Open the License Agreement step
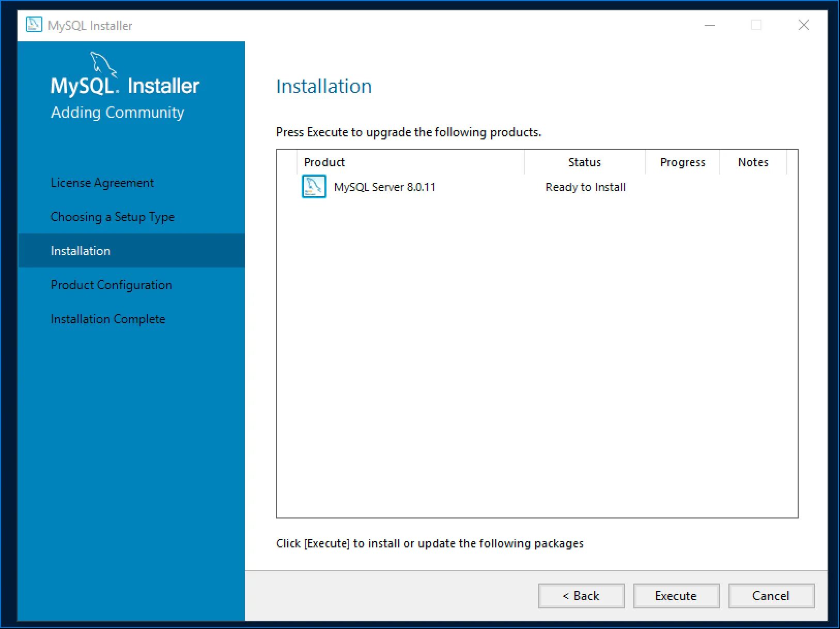 coord(102,182)
